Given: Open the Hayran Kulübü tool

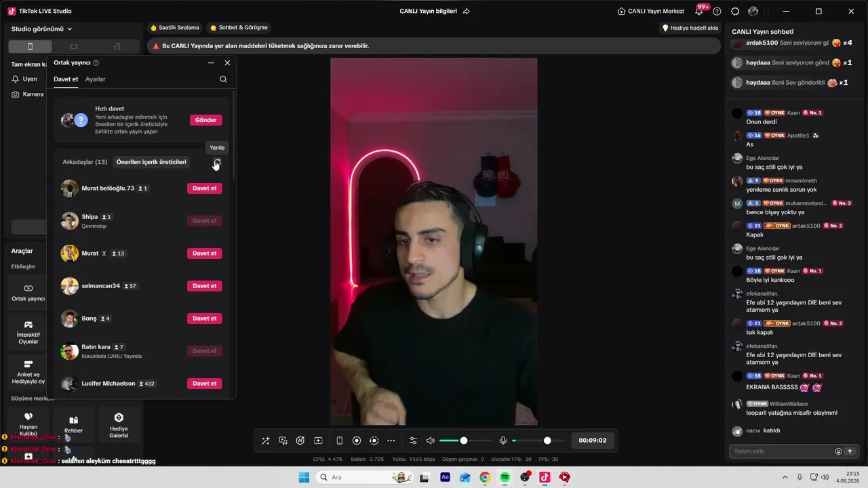Looking at the screenshot, I should point(28,422).
